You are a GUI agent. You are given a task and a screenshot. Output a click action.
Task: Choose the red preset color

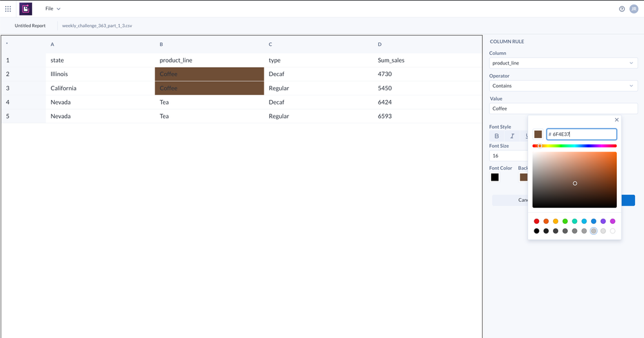[x=536, y=221]
